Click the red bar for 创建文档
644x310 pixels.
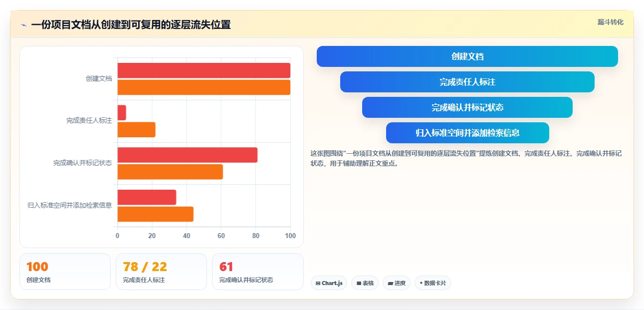pyautogui.click(x=204, y=70)
